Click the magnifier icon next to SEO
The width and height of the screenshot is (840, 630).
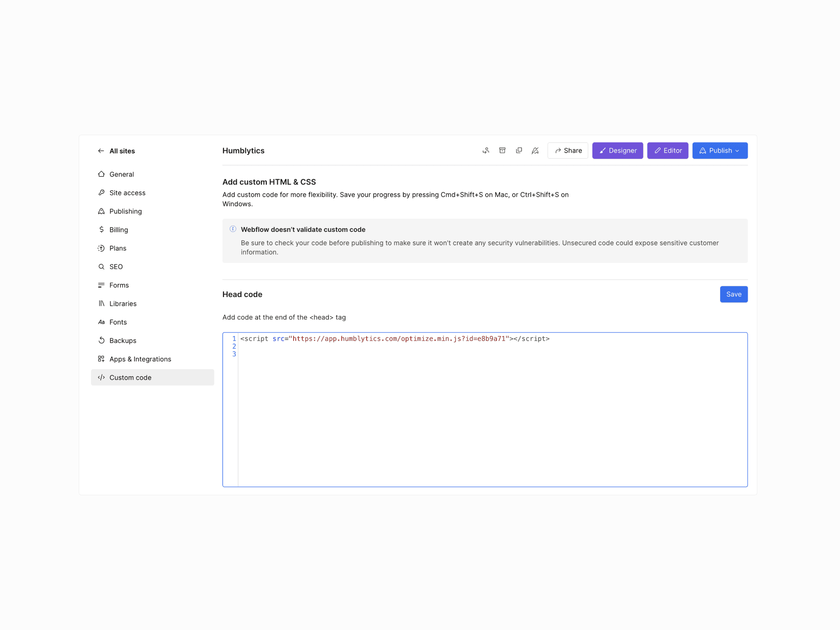(x=101, y=266)
